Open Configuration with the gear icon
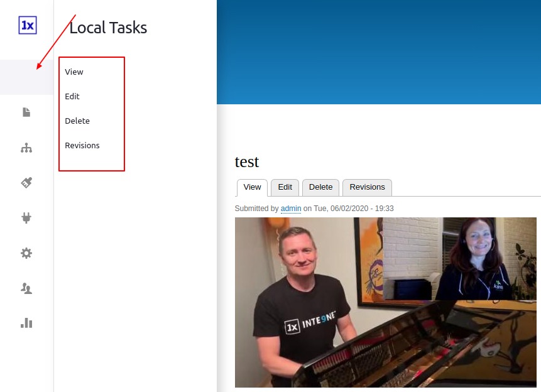 point(26,253)
